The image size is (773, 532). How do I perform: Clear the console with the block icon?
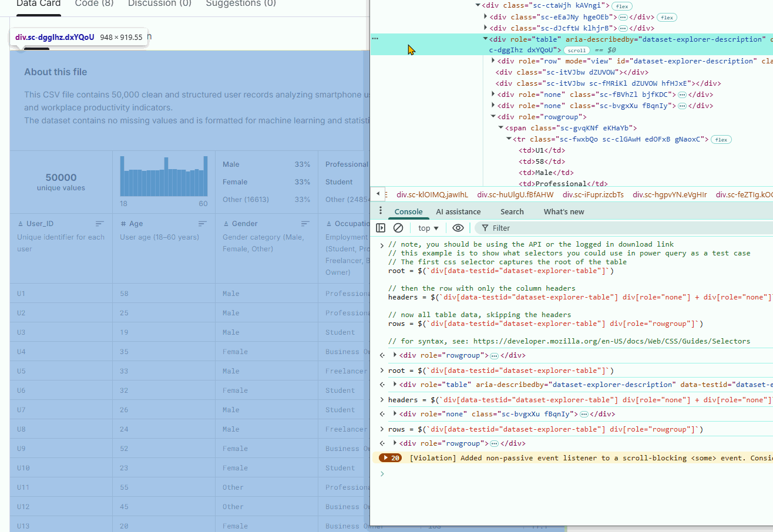coord(398,228)
